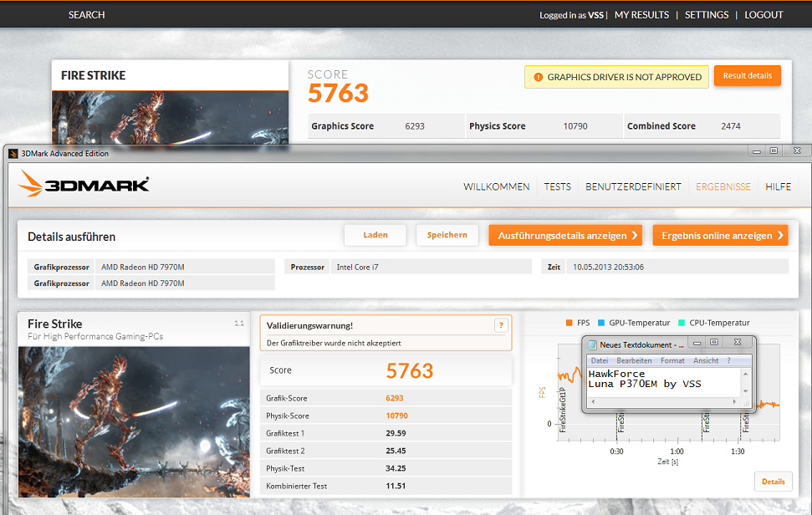Click the Details button below the chart
The image size is (812, 515).
(x=774, y=482)
